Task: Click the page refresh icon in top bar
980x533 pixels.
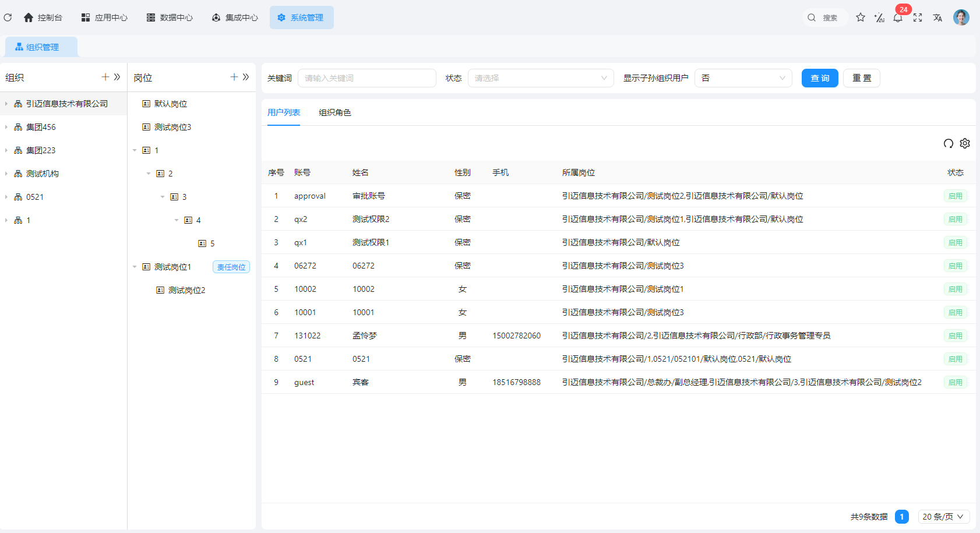Action: [x=8, y=17]
